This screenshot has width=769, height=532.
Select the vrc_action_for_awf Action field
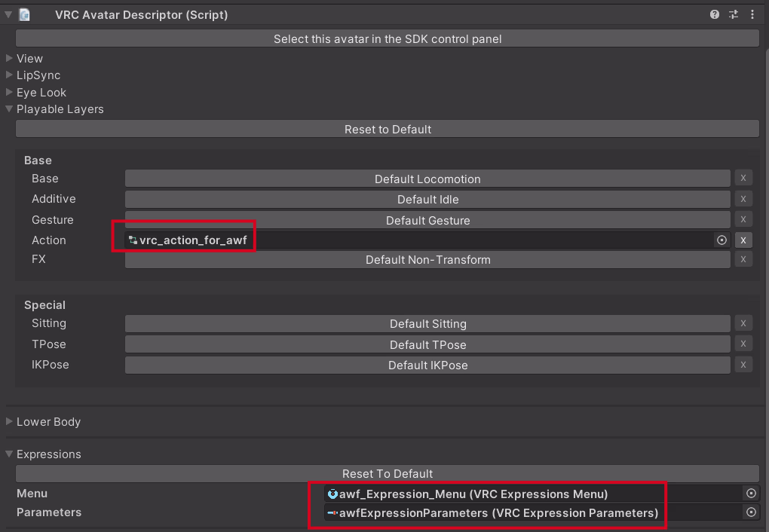pyautogui.click(x=427, y=240)
